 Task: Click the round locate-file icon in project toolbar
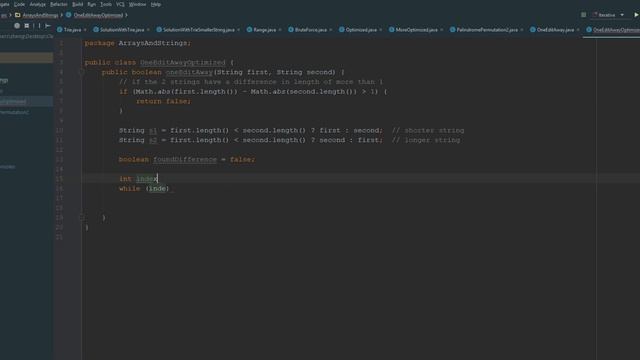[17, 26]
